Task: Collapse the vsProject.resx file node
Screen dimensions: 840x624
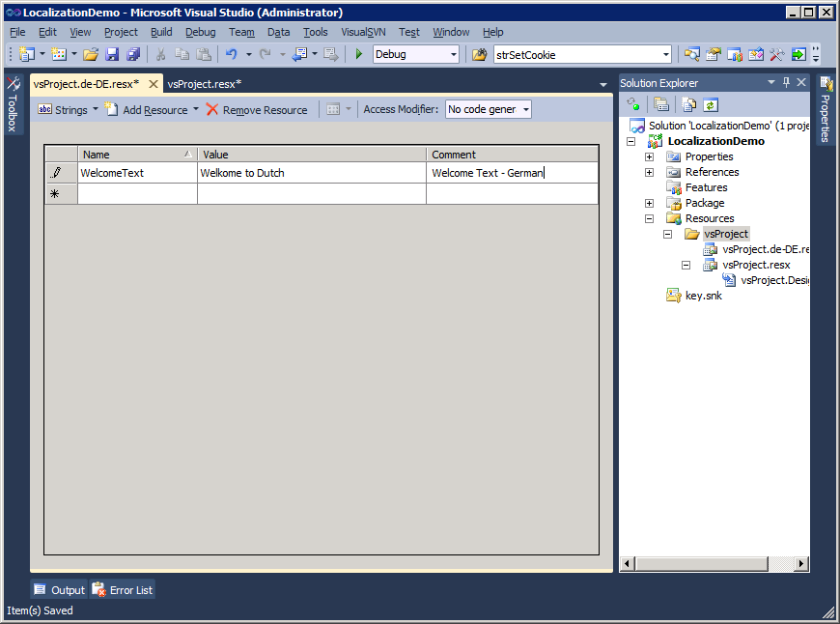Action: point(686,266)
